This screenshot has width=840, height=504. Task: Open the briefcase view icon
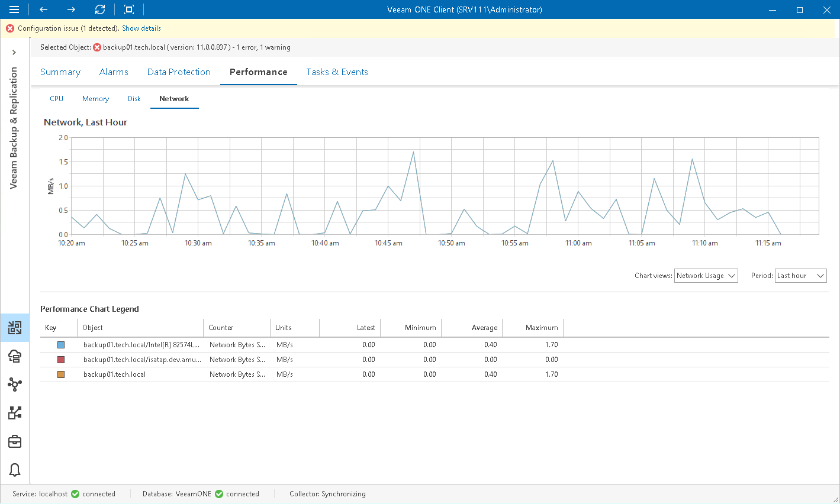15,441
